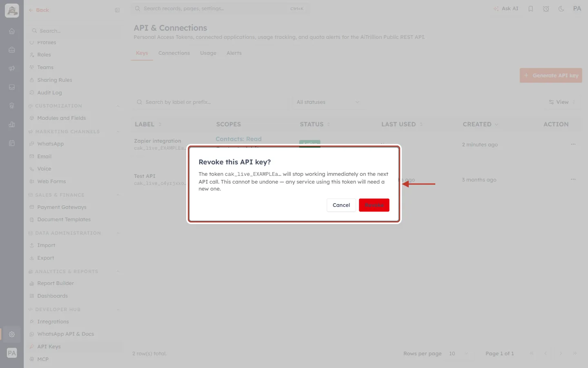
Task: Open WhatsApp API & Docs in the sidebar
Action: tap(65, 334)
